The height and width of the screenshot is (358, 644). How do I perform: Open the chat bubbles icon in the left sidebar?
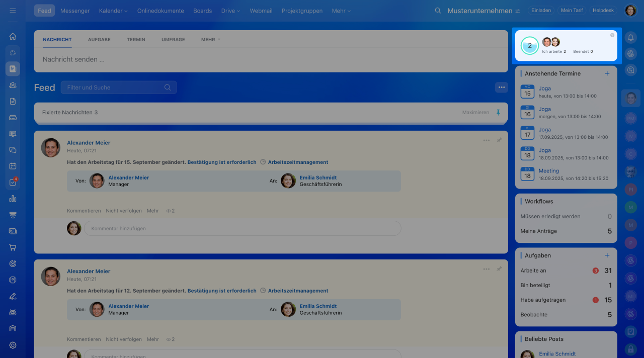click(x=13, y=150)
